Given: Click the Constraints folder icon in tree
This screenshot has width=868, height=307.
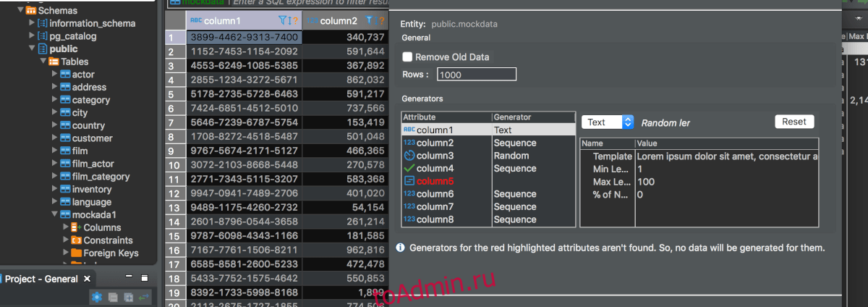Looking at the screenshot, I should click(x=76, y=240).
